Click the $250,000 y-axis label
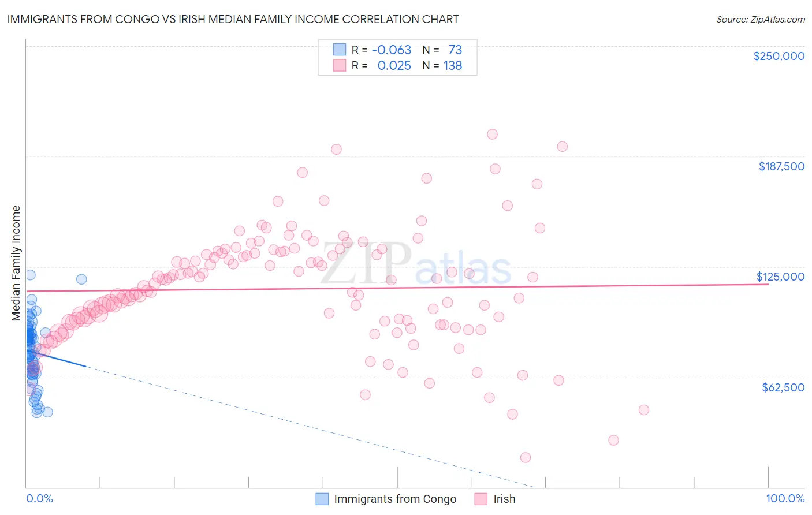Screen dimensions: 812x515 (x=779, y=56)
